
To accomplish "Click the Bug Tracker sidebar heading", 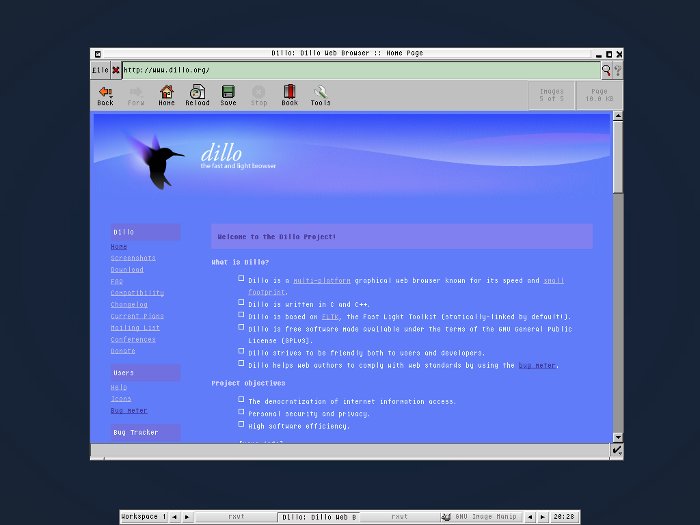I will pos(146,433).
